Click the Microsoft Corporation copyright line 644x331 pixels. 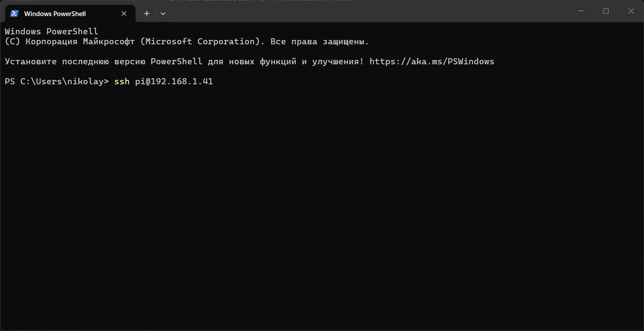coord(187,41)
